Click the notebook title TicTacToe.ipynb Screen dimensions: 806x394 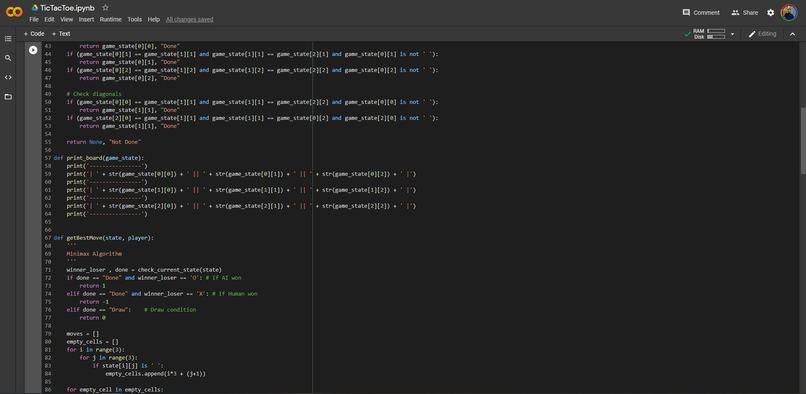pyautogui.click(x=68, y=8)
